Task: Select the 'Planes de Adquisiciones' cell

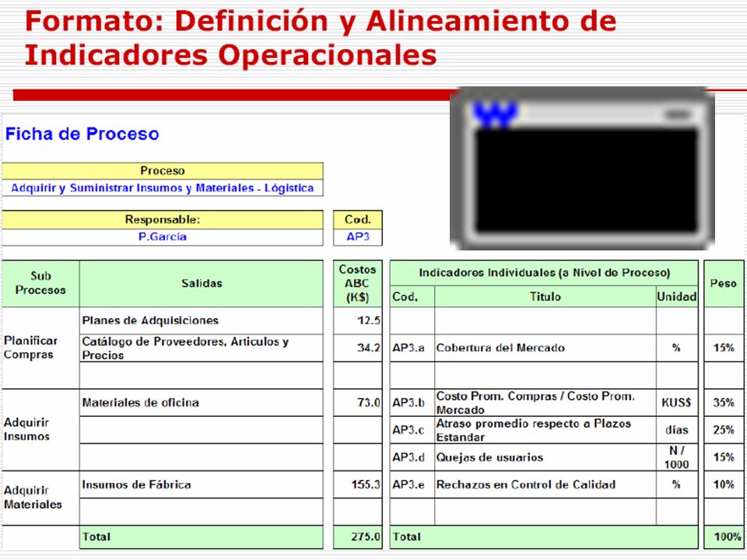Action: click(202, 320)
